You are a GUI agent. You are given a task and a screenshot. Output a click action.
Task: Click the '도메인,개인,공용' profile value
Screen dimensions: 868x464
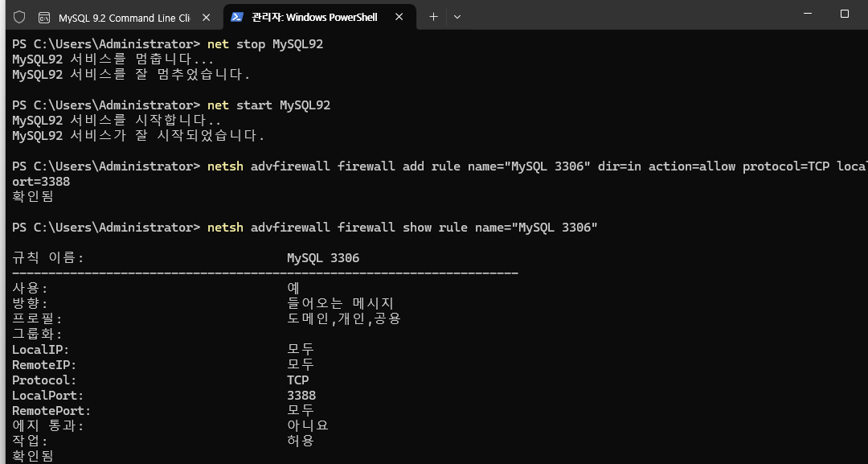[344, 319]
